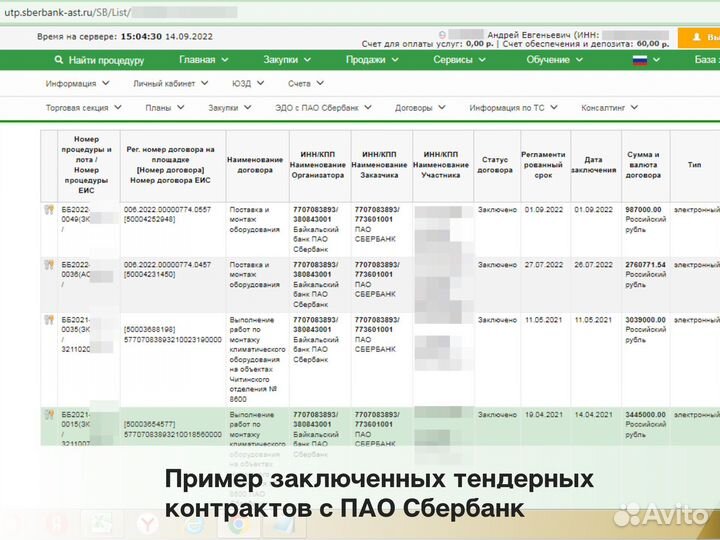Click the Тип column header
720x540 pixels.
tap(694, 165)
